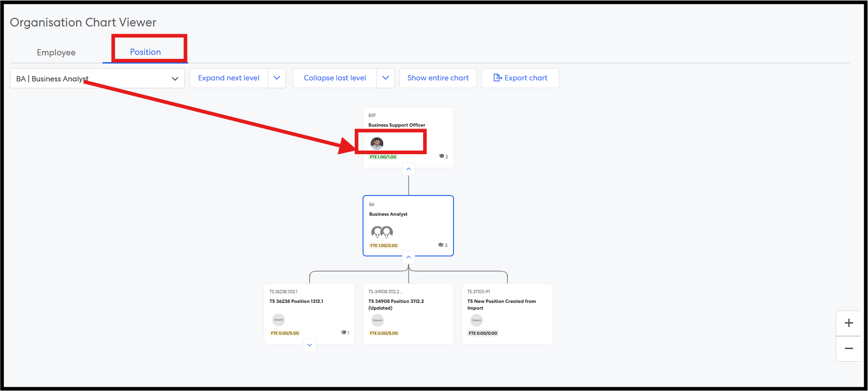Click the Business Support Officer employee avatar

(377, 143)
